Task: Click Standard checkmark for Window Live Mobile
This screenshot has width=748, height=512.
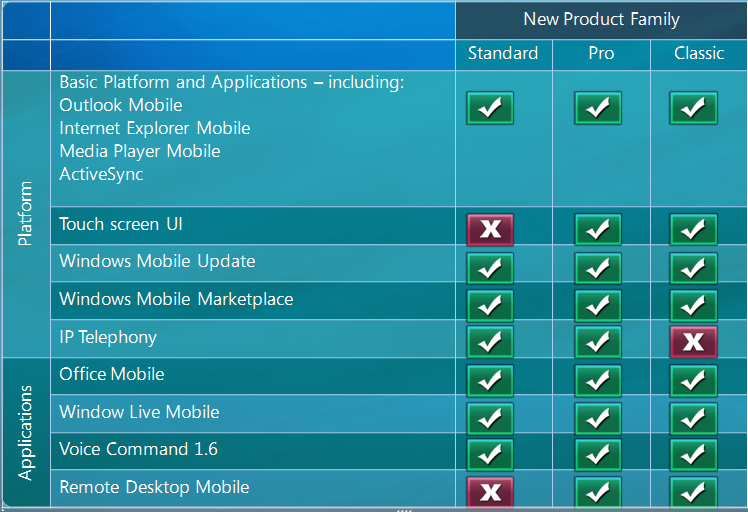Action: 490,418
